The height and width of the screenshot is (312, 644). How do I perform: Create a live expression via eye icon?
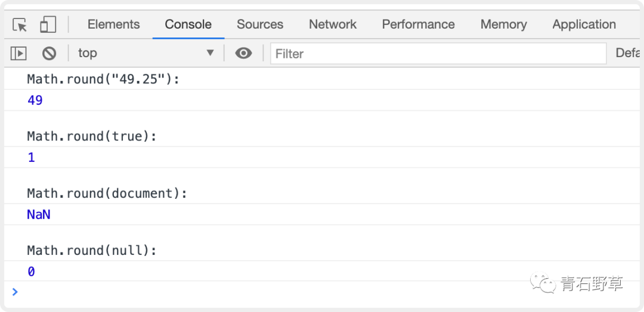coord(243,54)
